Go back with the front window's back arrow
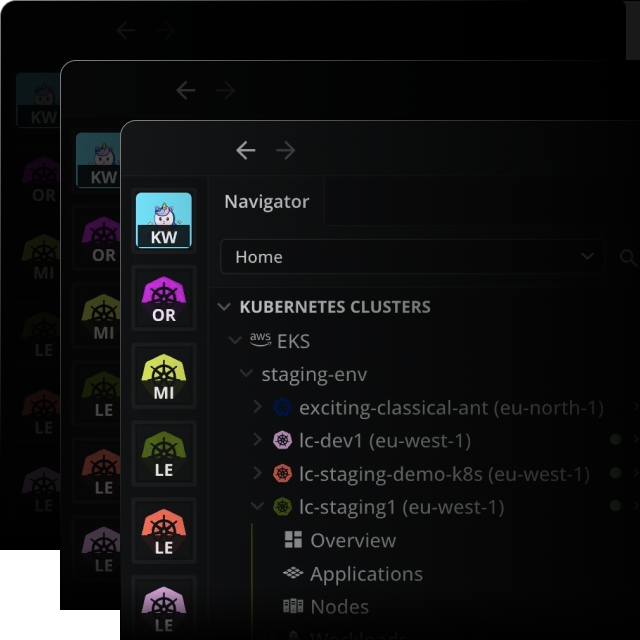The width and height of the screenshot is (640, 640). (246, 150)
